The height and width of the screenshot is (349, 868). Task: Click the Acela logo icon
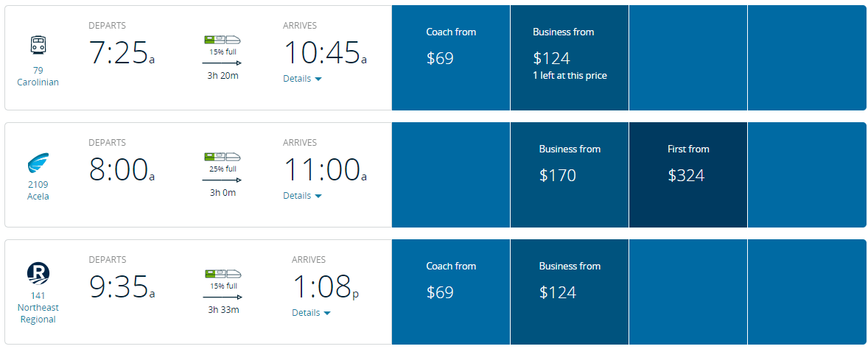click(x=38, y=163)
